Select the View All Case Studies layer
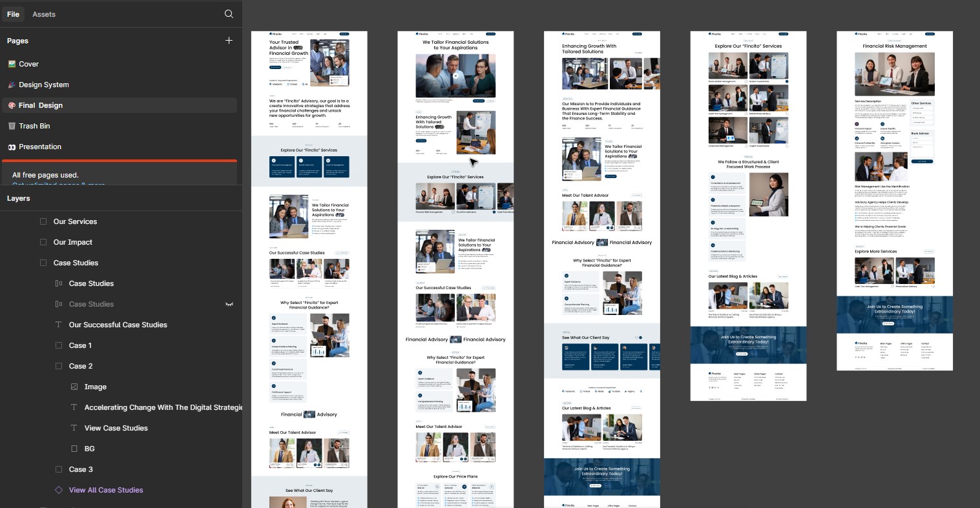The width and height of the screenshot is (980, 508). [x=106, y=489]
